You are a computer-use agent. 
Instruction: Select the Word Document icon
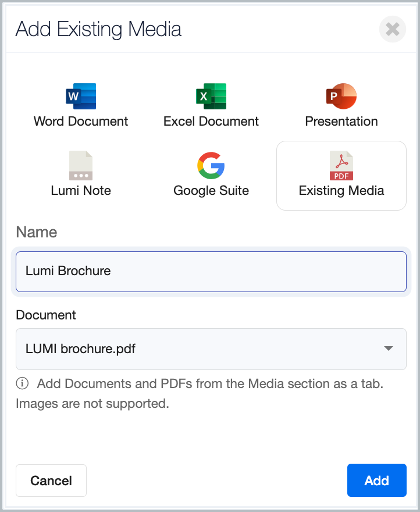click(81, 96)
